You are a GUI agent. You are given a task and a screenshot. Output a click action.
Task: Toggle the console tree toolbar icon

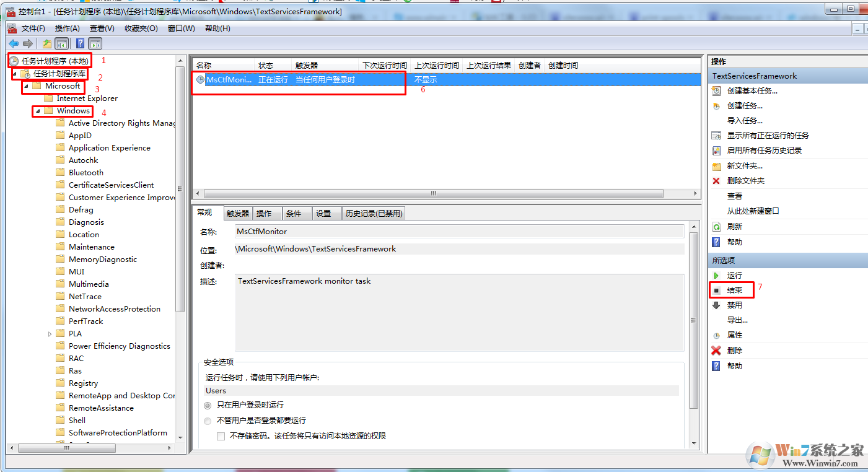click(x=62, y=43)
